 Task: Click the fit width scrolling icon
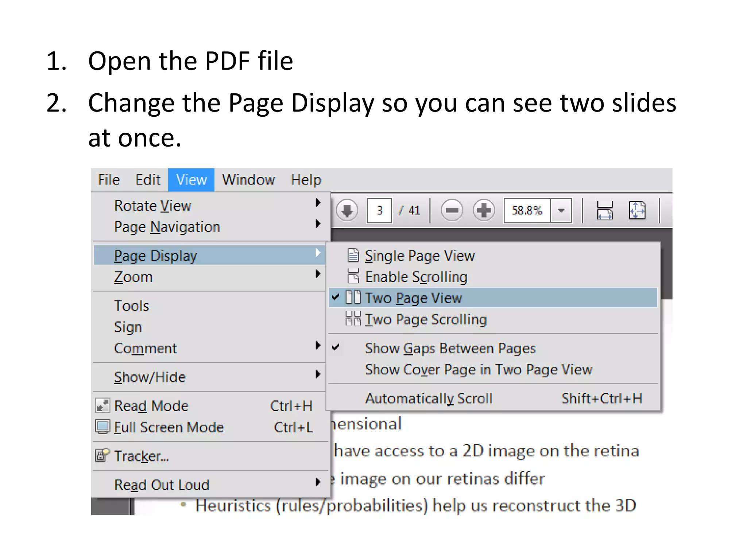[604, 210]
